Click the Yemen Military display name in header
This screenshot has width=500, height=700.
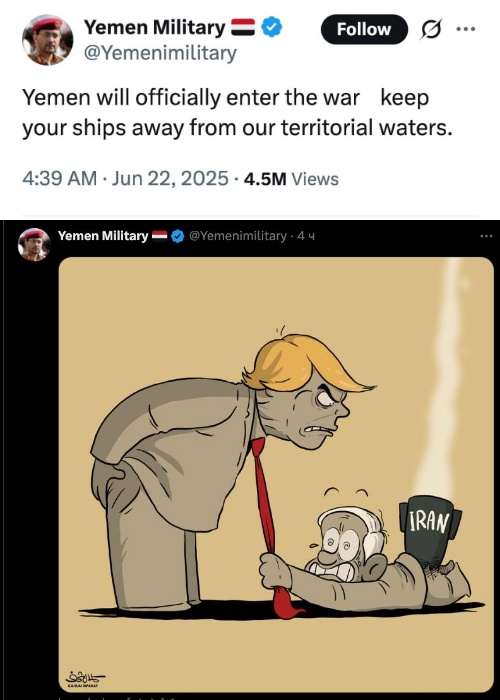155,27
